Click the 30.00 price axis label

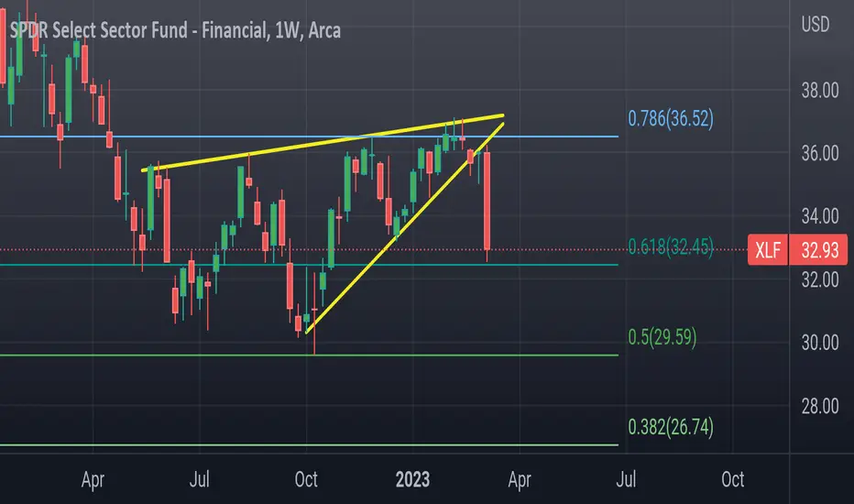tap(820, 343)
